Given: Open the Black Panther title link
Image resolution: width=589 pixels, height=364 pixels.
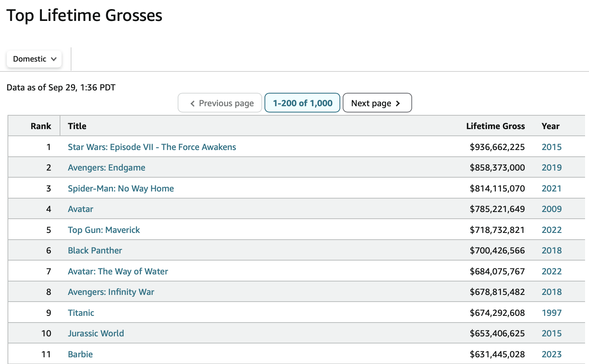Looking at the screenshot, I should pyautogui.click(x=95, y=251).
